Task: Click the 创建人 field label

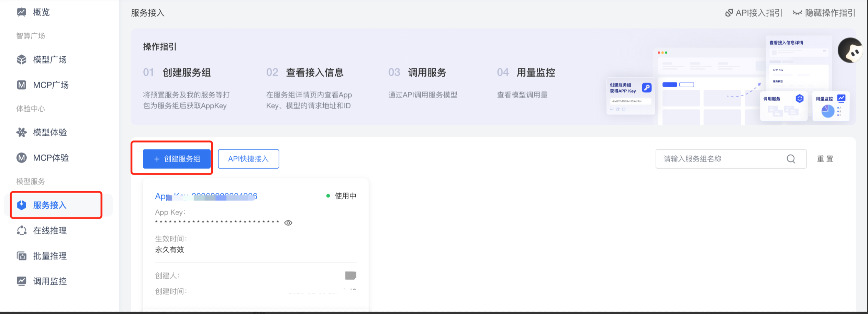Action: (167, 276)
